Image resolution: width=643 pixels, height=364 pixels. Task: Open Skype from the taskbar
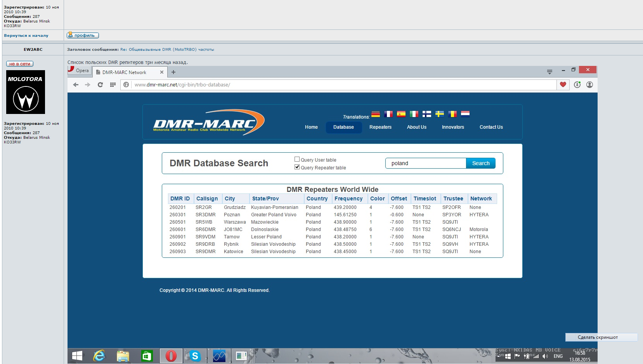[x=195, y=356]
